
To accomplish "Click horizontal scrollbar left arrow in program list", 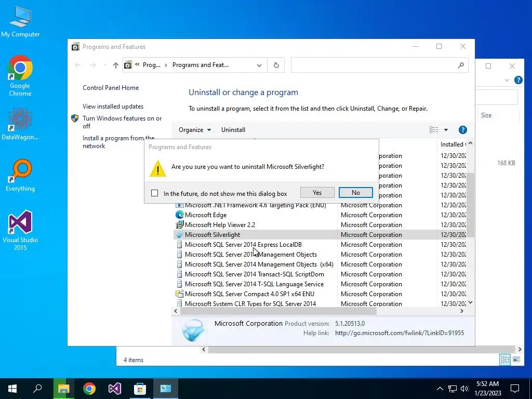I will pyautogui.click(x=176, y=311).
